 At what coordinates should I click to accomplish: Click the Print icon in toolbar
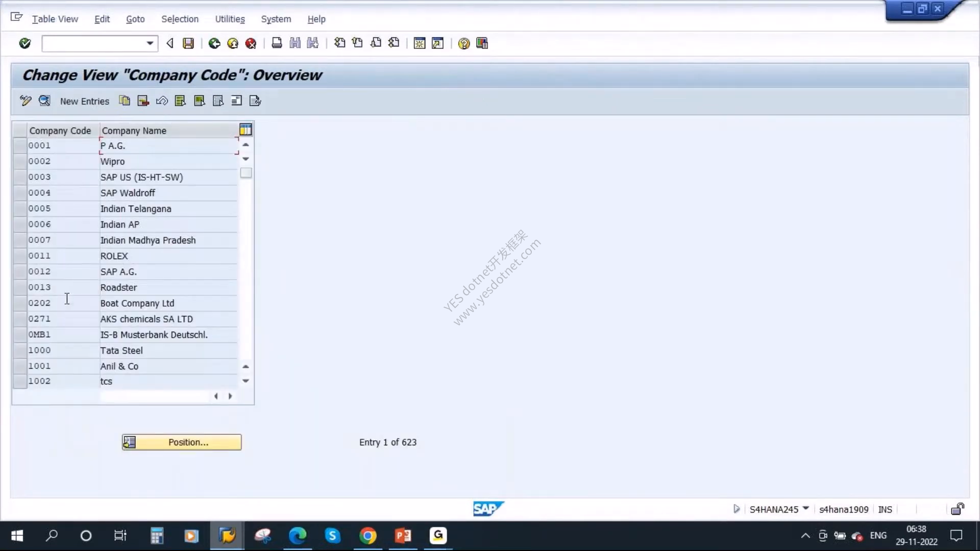click(277, 43)
